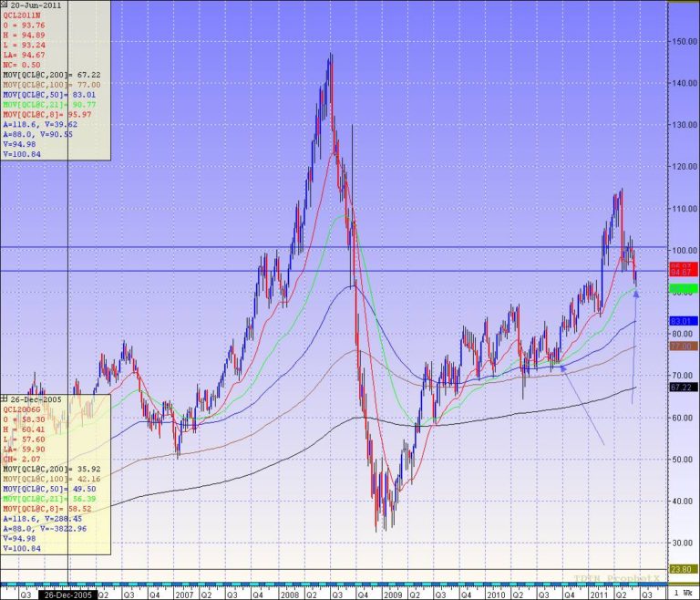
Task: Click the red 94.67 price tag
Action: tap(684, 272)
